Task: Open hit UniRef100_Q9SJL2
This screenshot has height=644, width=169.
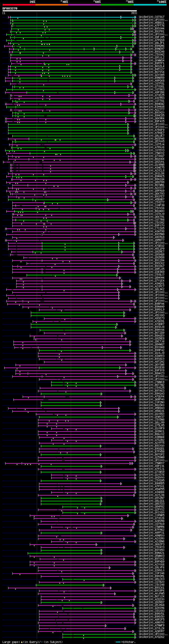Action: click(152, 58)
